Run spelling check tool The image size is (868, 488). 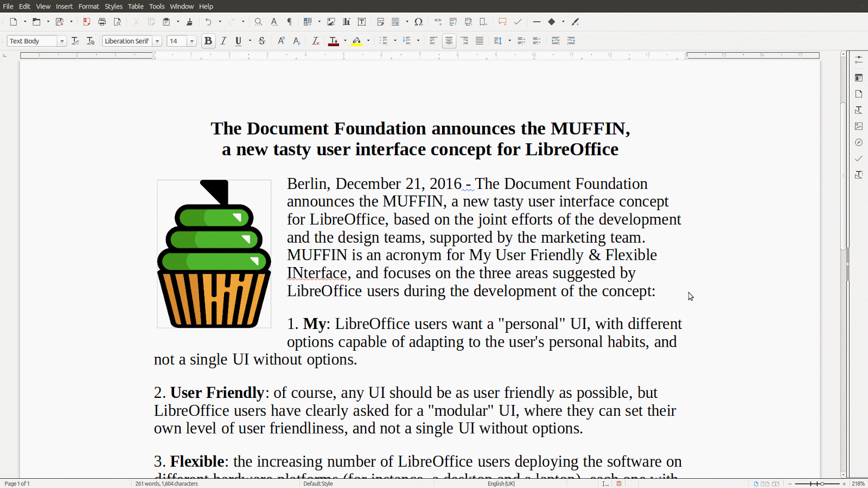274,22
